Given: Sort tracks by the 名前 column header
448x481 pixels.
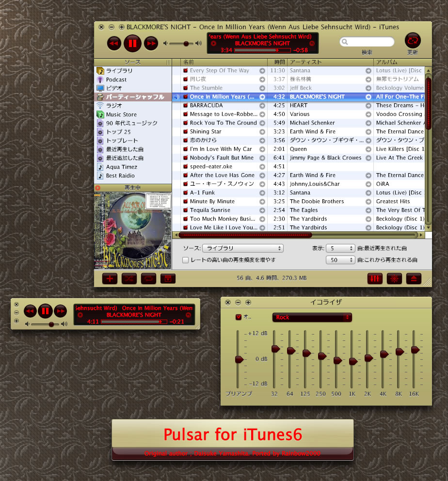Looking at the screenshot, I should point(224,62).
